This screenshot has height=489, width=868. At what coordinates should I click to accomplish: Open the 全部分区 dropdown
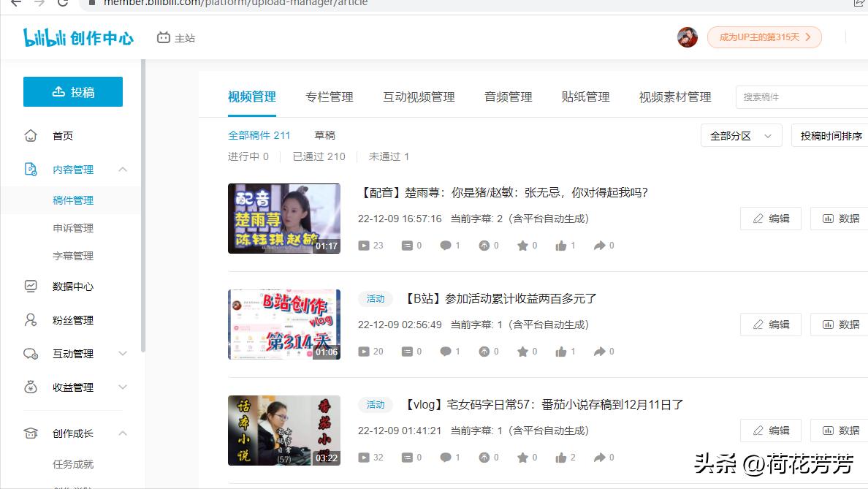pyautogui.click(x=740, y=135)
